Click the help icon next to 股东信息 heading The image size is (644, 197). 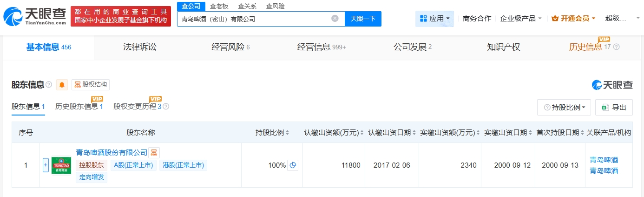point(49,85)
